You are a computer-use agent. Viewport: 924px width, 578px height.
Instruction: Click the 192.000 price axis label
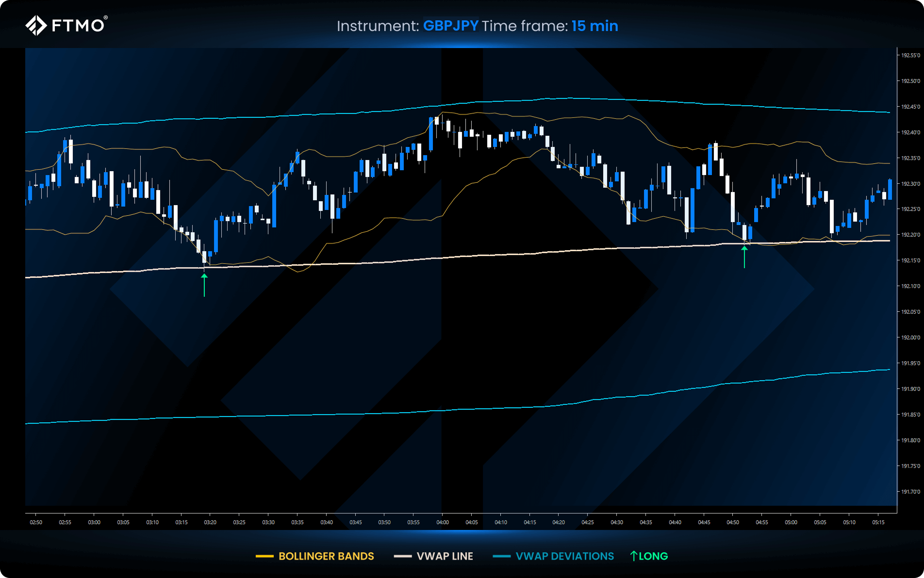tap(910, 337)
